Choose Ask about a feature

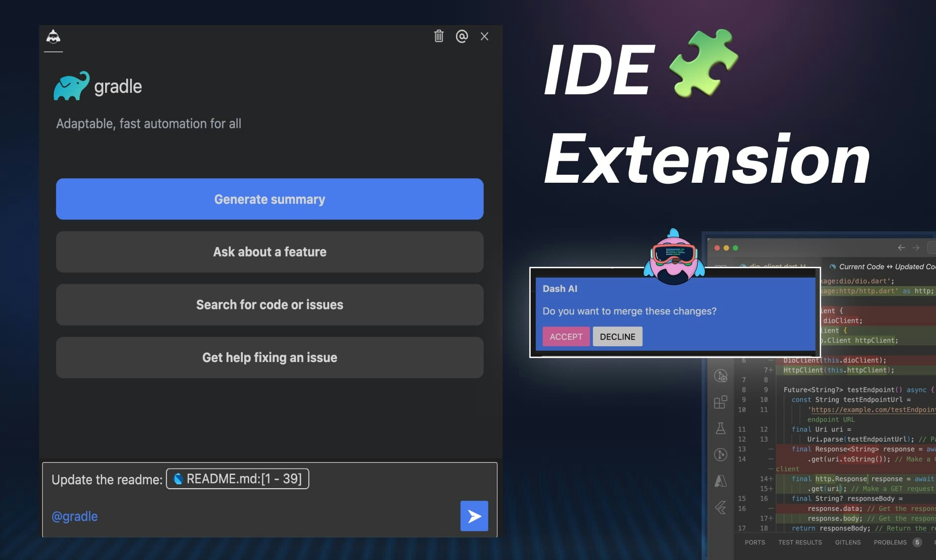pyautogui.click(x=270, y=252)
